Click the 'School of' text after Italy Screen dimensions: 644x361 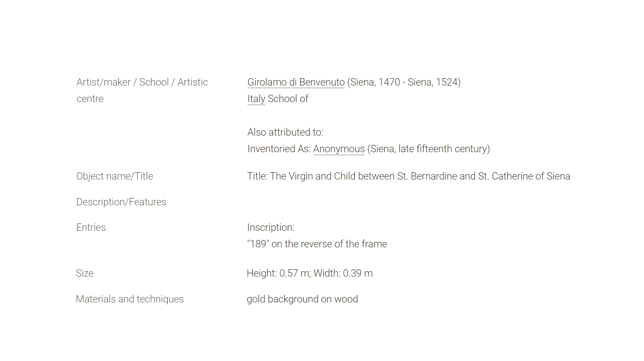point(288,99)
